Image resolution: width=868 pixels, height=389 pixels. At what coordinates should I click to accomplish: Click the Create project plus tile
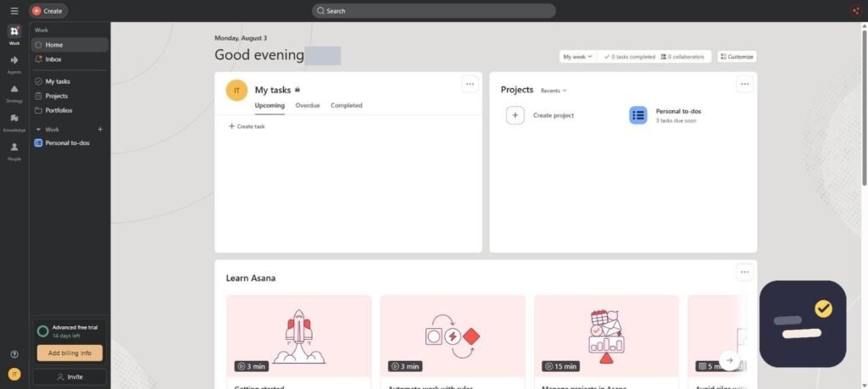pos(515,115)
